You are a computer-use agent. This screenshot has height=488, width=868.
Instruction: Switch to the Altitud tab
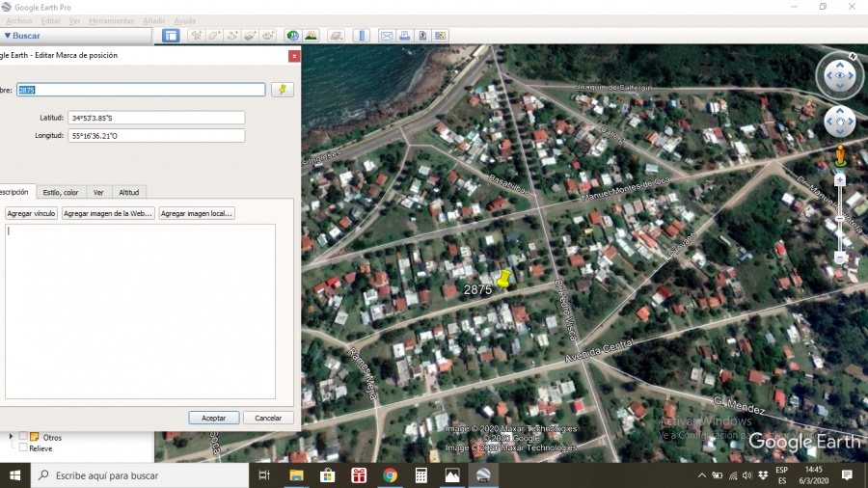129,193
